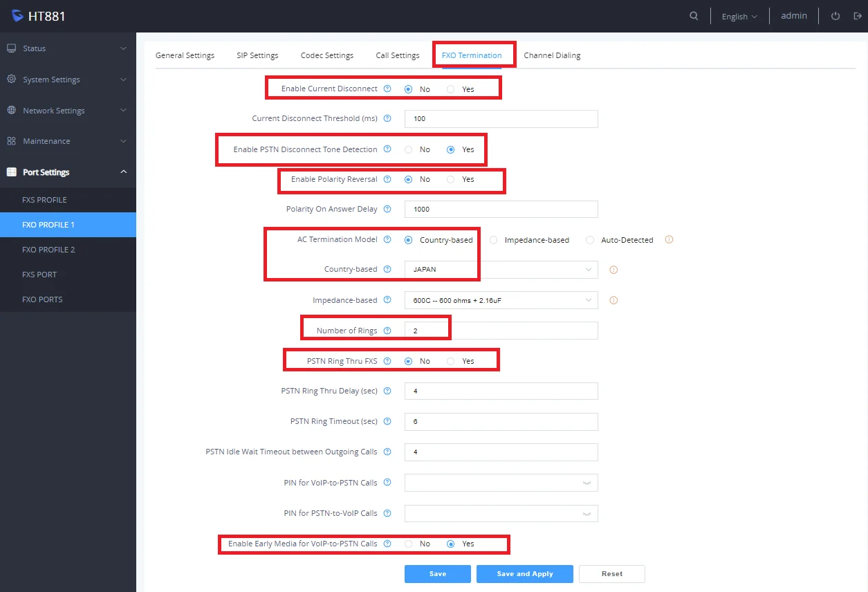Set Enable Current Disconnect to Yes
868x592 pixels.
point(451,89)
